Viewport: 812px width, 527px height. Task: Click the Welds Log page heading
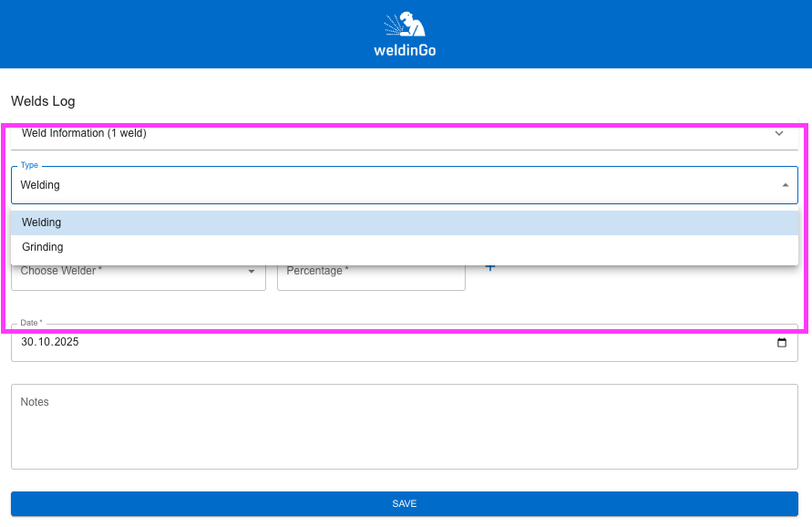tap(43, 101)
